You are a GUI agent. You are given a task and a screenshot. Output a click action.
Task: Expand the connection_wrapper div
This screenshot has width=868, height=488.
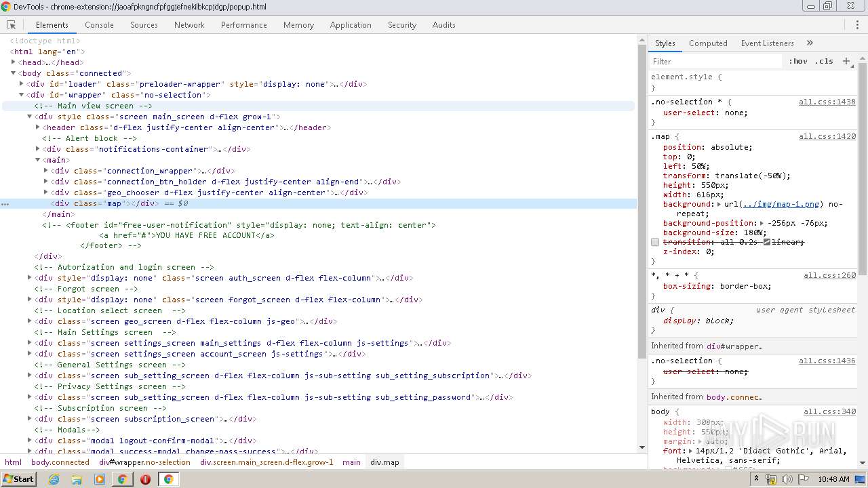point(45,171)
